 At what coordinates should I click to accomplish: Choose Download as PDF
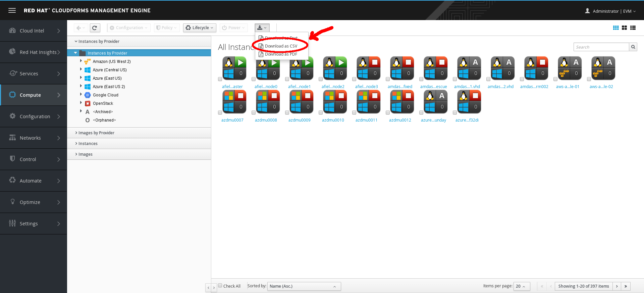[281, 54]
